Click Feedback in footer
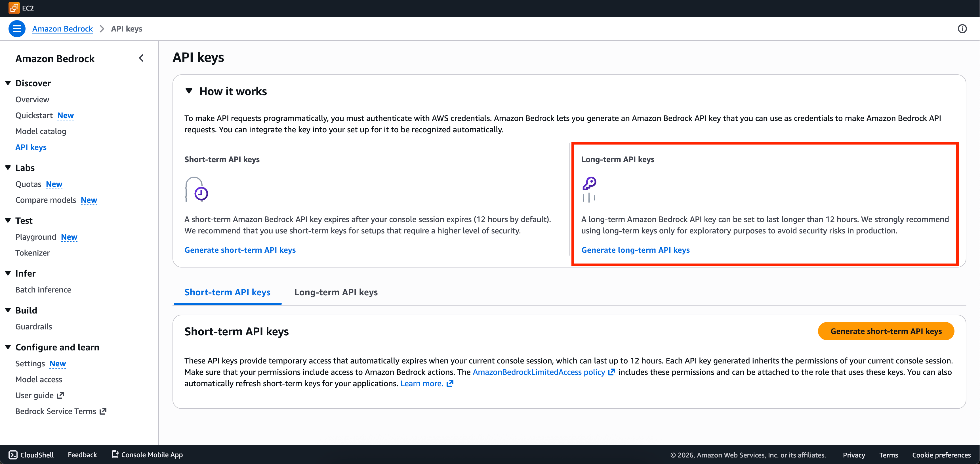The height and width of the screenshot is (464, 980). (82, 454)
